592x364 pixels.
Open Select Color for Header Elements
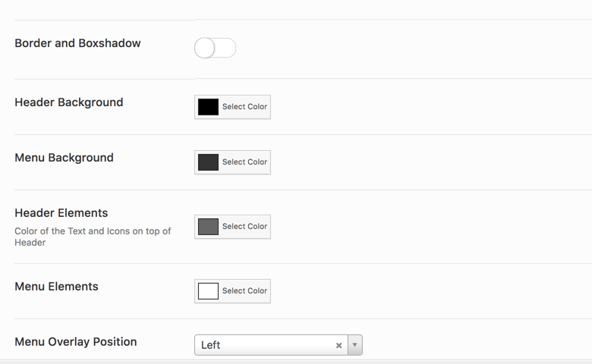pyautogui.click(x=244, y=227)
